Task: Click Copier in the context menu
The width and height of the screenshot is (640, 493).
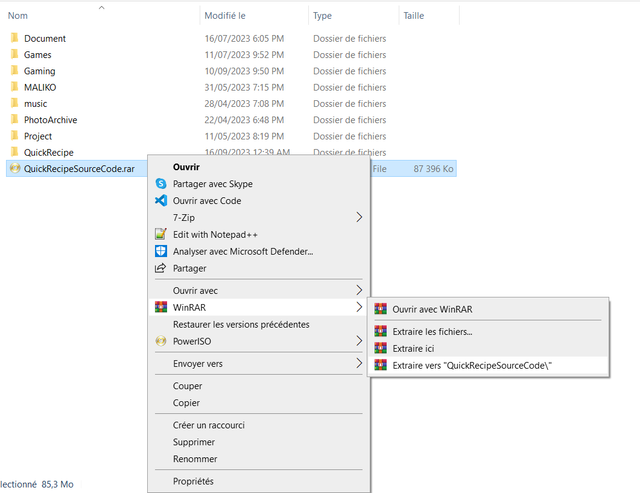Action: click(x=186, y=402)
